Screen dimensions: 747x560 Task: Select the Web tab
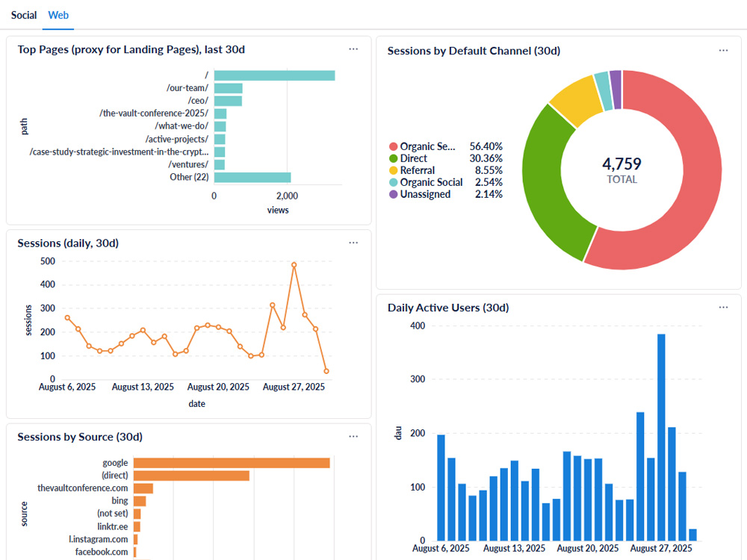[58, 15]
